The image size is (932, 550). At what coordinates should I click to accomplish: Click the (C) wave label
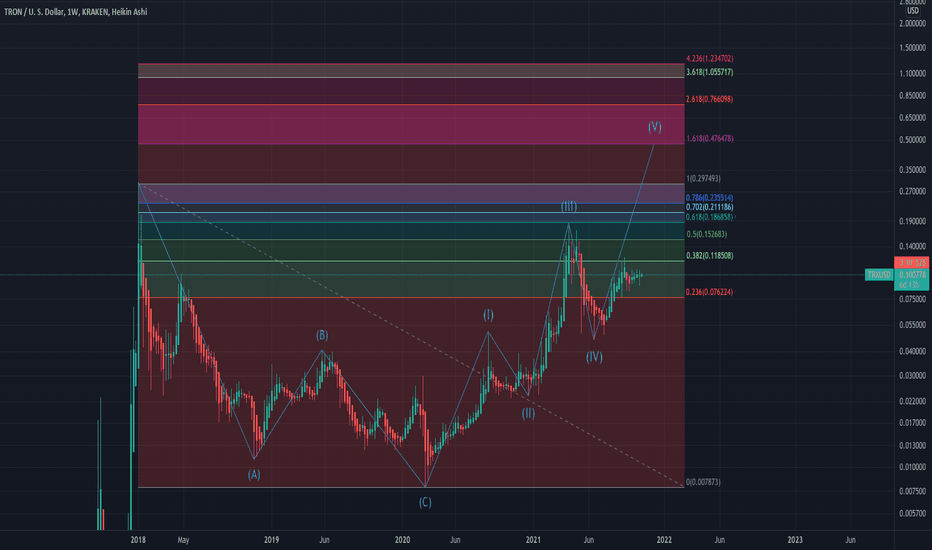[x=425, y=502]
